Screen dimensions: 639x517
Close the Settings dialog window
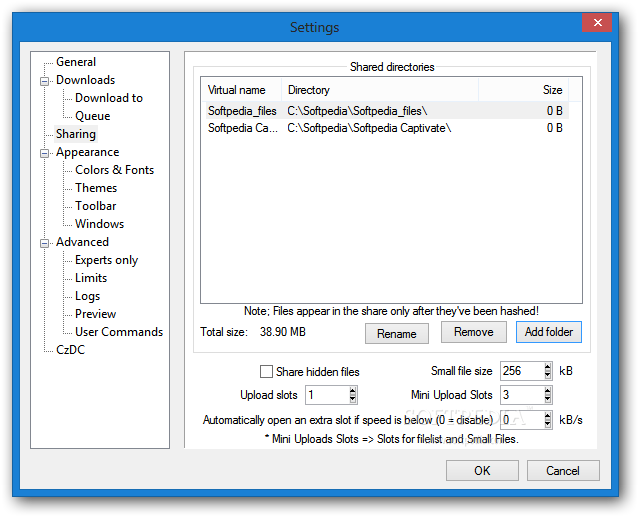point(597,22)
